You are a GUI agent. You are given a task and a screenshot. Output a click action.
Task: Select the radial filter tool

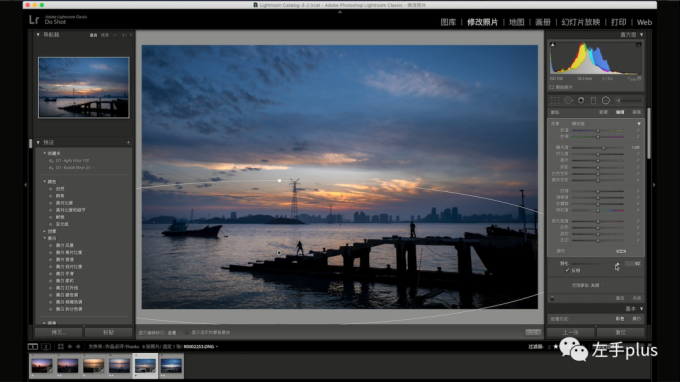coord(606,101)
